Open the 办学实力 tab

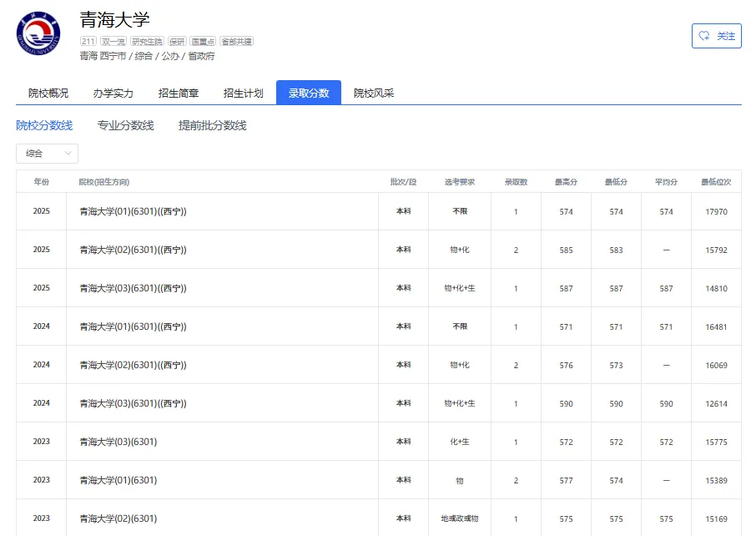point(113,94)
